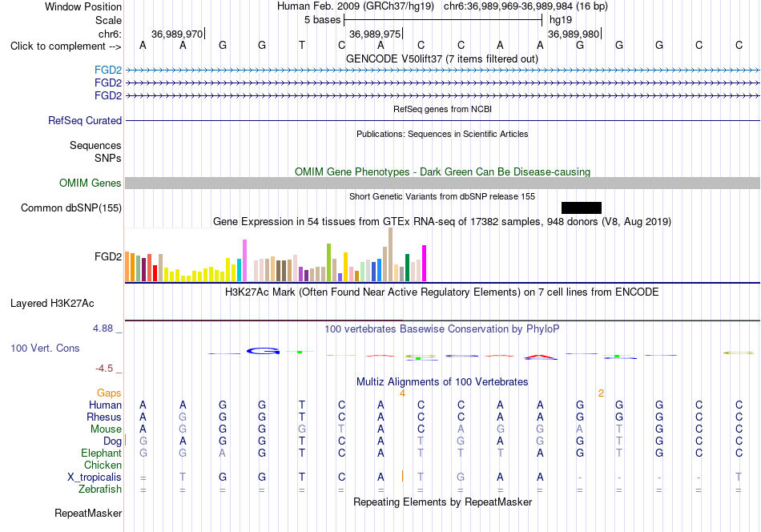Click the 'Gene Expression in 54 tissues' title
The image size is (761, 532).
tap(442, 222)
